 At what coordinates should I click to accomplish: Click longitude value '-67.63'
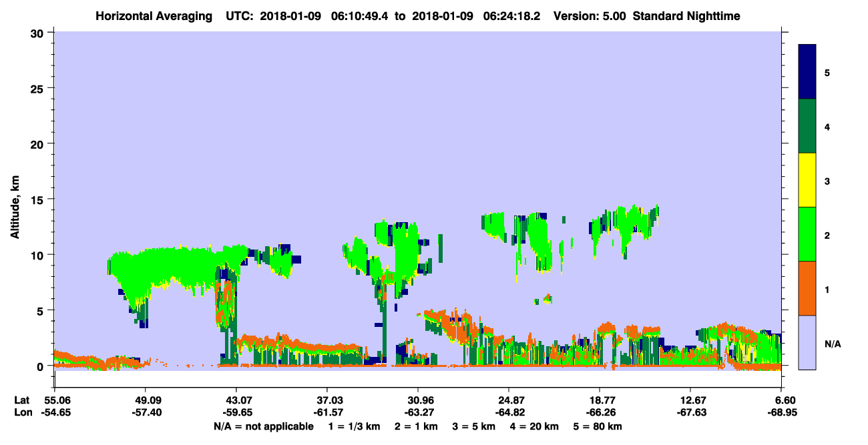690,413
